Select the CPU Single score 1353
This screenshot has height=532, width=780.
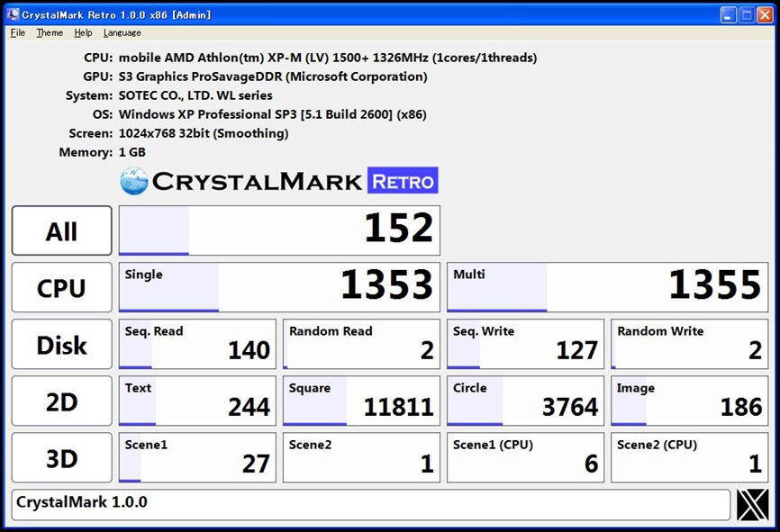(279, 287)
